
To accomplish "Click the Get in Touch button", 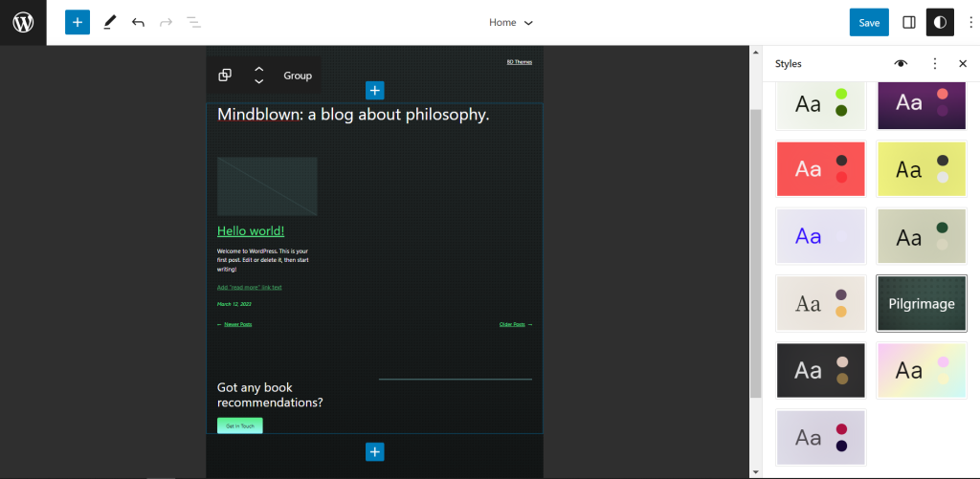I will [x=240, y=425].
